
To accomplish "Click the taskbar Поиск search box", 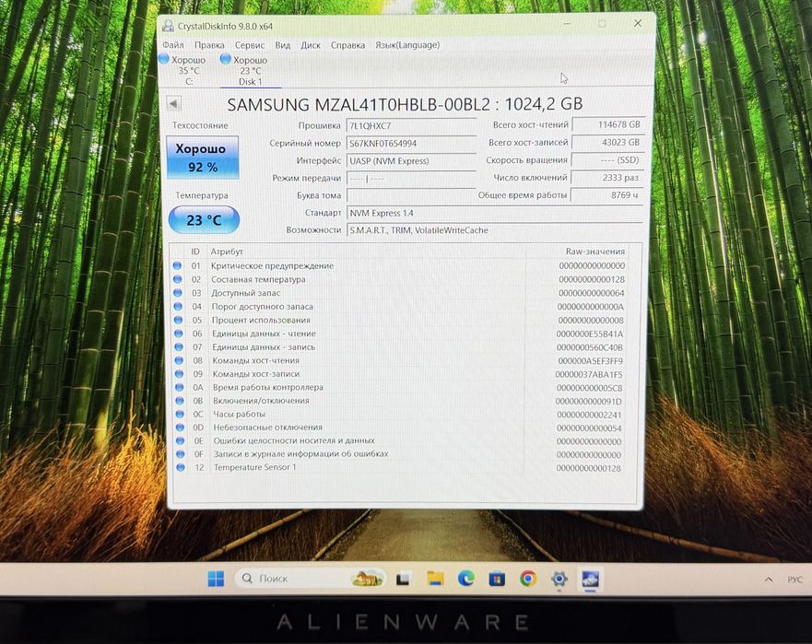I will [311, 579].
